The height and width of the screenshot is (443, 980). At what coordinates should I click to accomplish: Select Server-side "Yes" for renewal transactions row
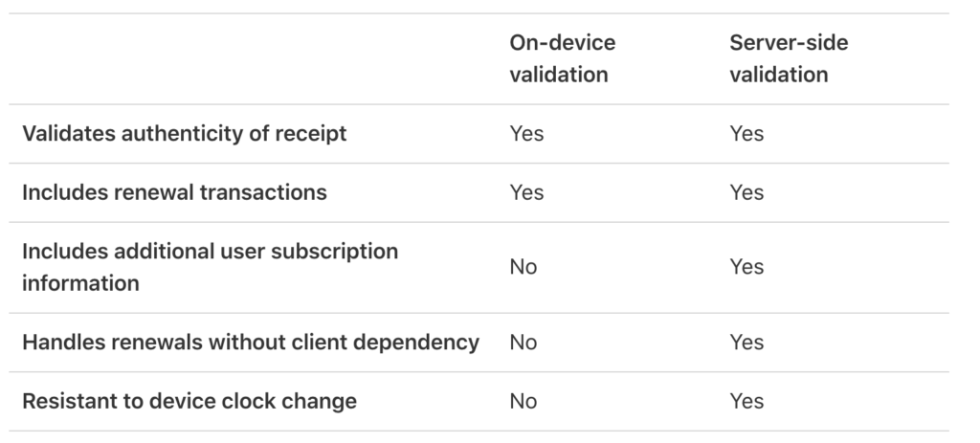pyautogui.click(x=746, y=192)
